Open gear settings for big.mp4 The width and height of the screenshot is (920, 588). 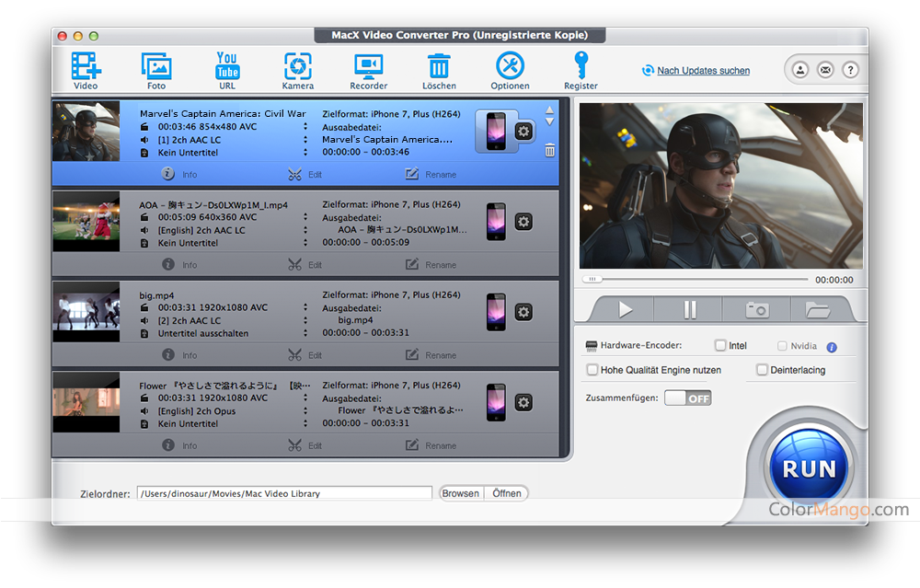click(x=524, y=312)
